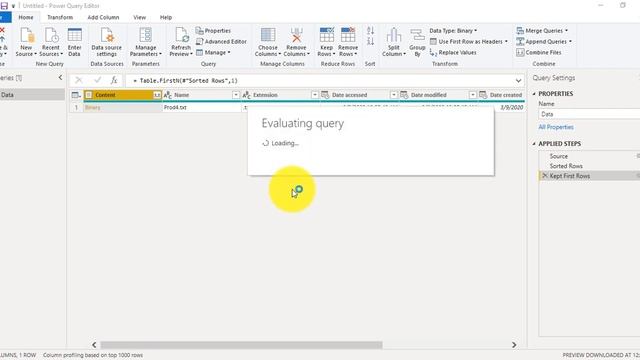Open the All Properties link

pos(556,127)
